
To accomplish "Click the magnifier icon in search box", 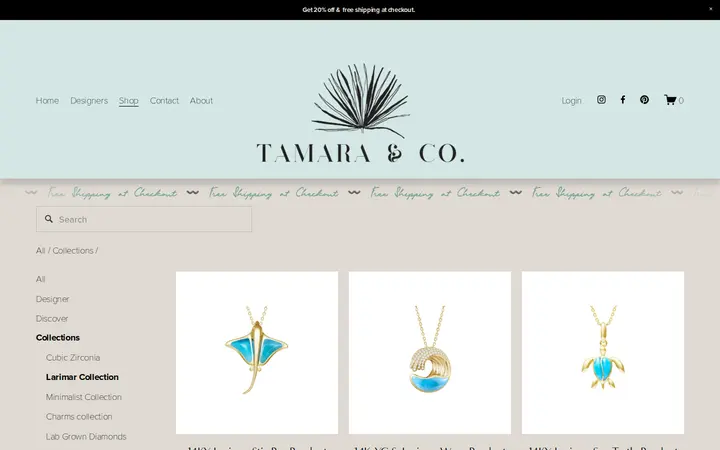I will pyautogui.click(x=49, y=219).
